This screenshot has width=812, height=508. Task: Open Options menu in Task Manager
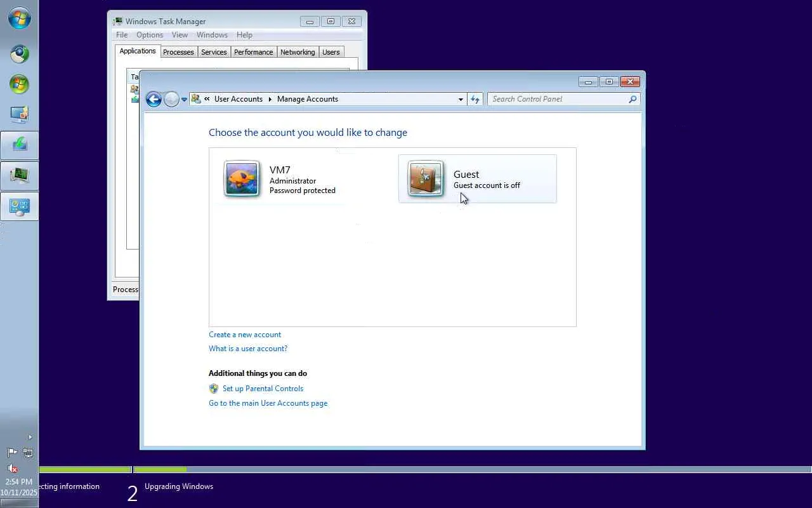point(150,35)
